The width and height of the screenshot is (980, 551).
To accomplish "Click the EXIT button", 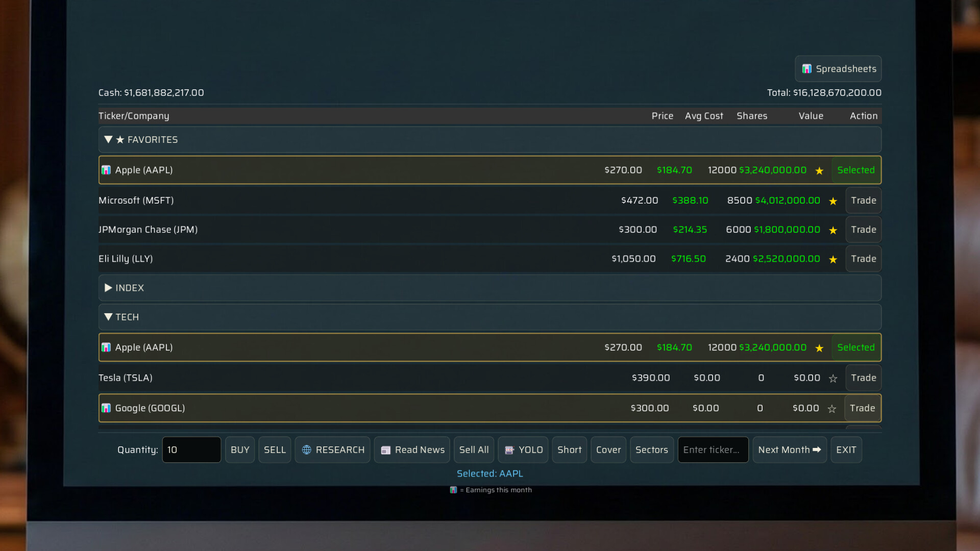I will 846,449.
